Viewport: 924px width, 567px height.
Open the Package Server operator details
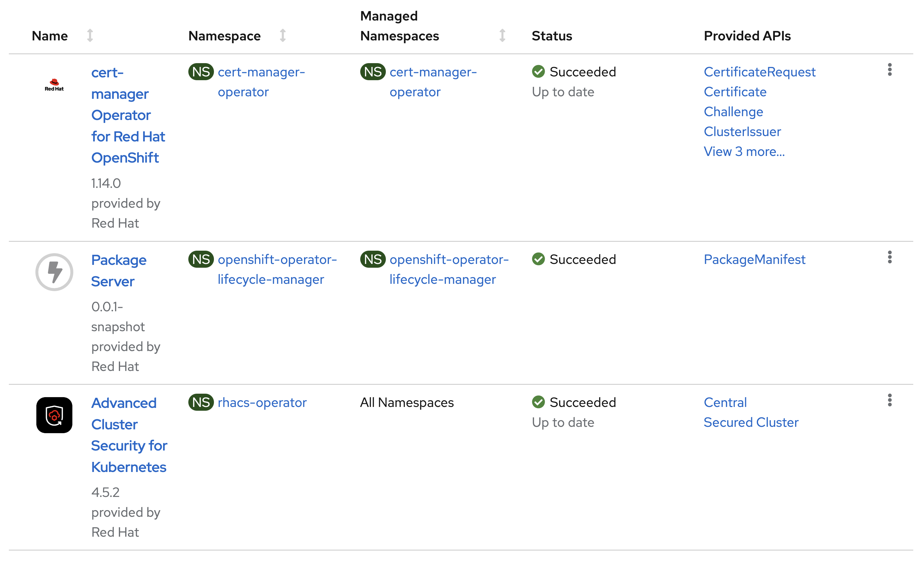[118, 270]
